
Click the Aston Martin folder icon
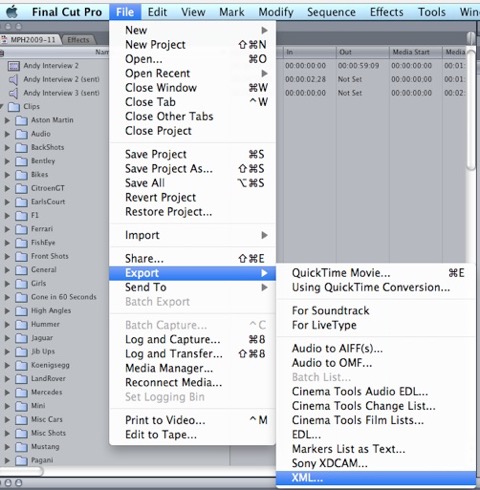pos(21,120)
